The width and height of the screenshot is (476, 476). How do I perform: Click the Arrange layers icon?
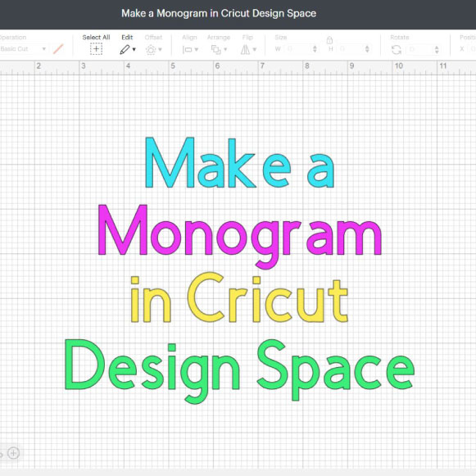pos(215,49)
